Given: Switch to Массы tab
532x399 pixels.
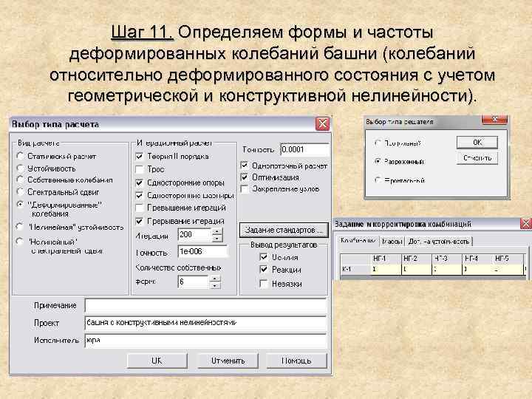Looking at the screenshot, I should point(392,241).
